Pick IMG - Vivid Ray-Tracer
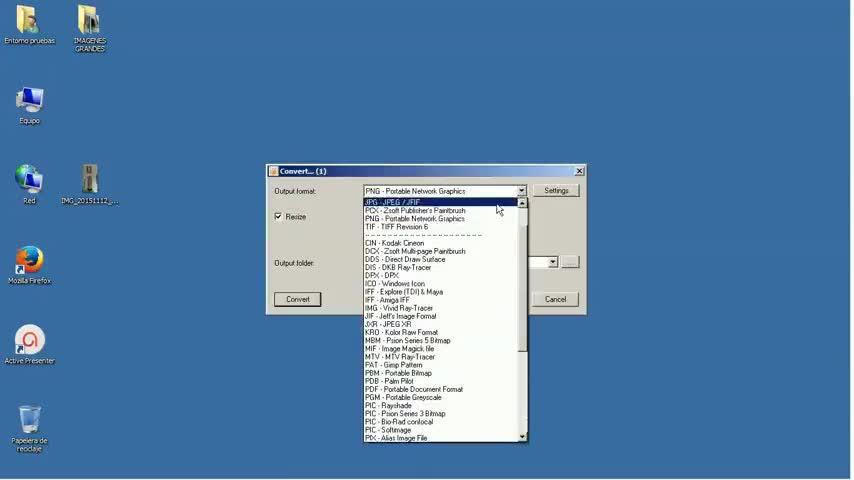The height and width of the screenshot is (480, 854). tap(441, 308)
